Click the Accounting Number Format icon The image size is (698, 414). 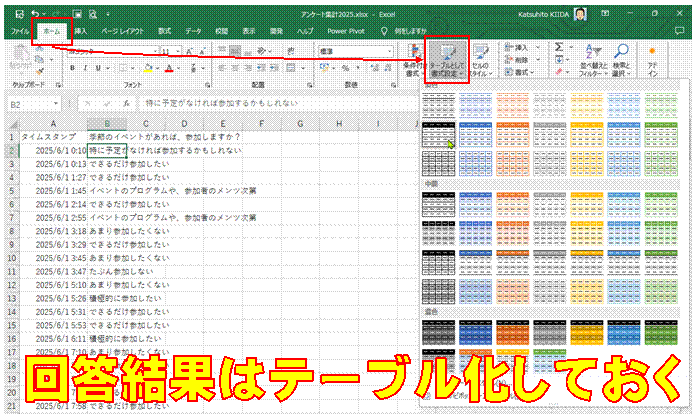324,68
